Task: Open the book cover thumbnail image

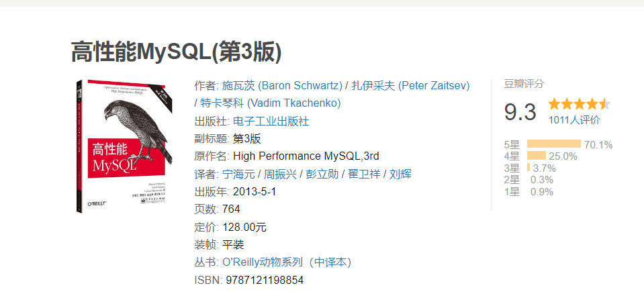Action: (124, 146)
